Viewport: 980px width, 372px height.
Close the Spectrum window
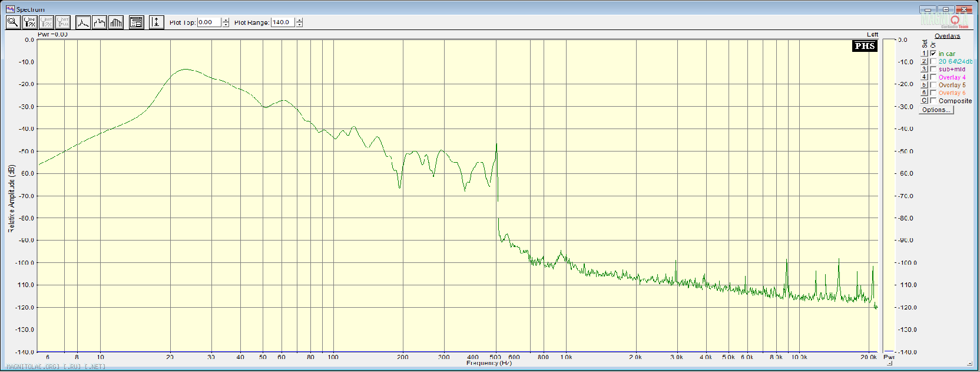click(x=964, y=9)
